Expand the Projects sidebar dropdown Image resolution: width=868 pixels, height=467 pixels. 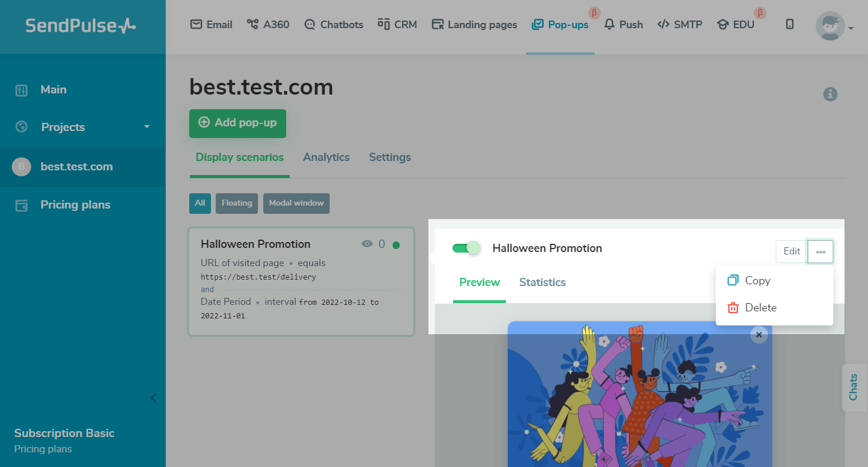146,127
